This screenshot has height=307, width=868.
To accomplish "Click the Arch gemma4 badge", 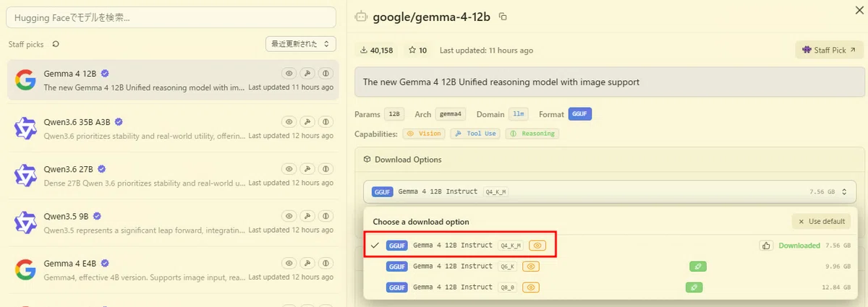I will coord(451,114).
